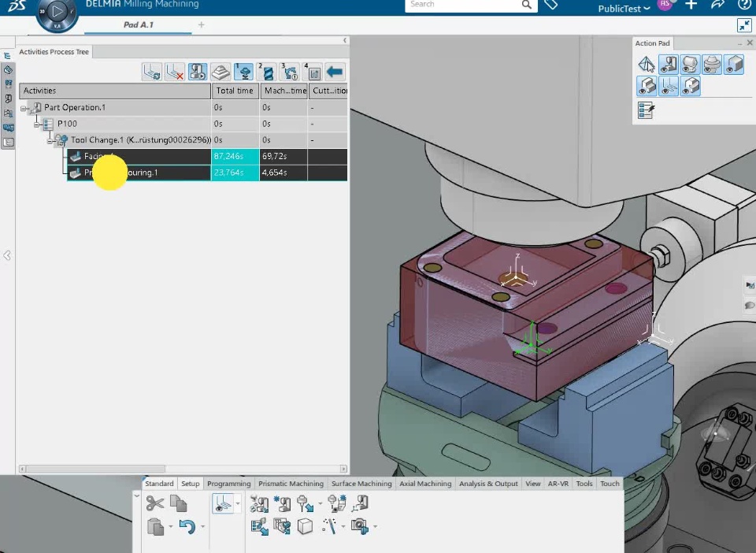Click the machine simulation play icon
Viewport: 756px width, 553px height.
(x=197, y=72)
